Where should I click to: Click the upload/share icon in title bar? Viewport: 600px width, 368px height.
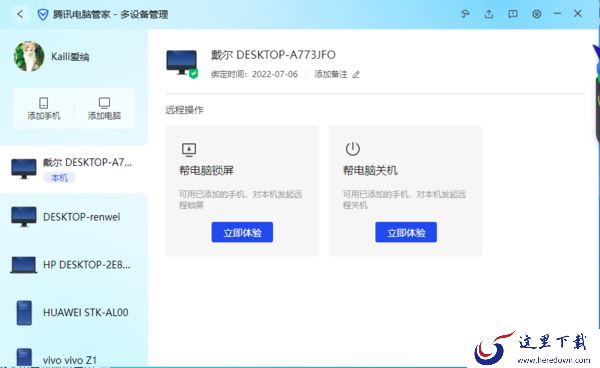pos(489,14)
